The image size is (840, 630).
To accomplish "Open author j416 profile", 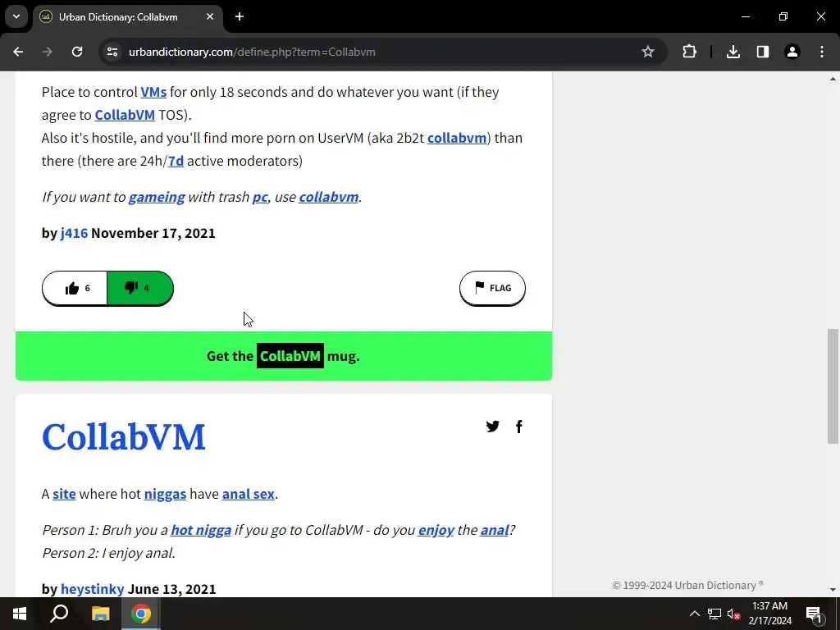I will coord(74,233).
